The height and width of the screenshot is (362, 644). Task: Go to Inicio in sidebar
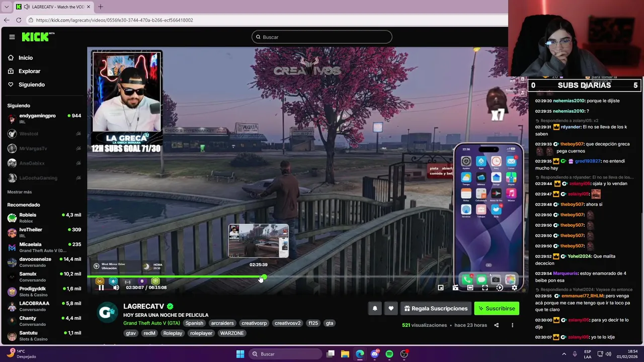[x=26, y=58]
